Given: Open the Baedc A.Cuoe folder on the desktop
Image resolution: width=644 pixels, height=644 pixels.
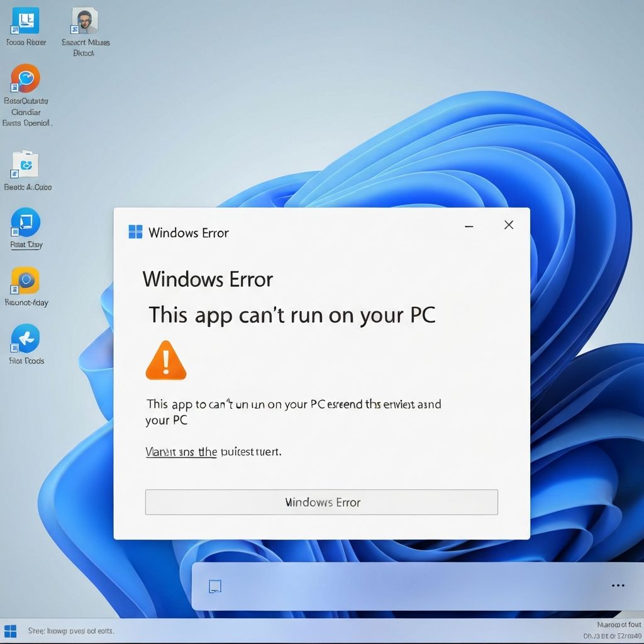Looking at the screenshot, I should [x=26, y=165].
